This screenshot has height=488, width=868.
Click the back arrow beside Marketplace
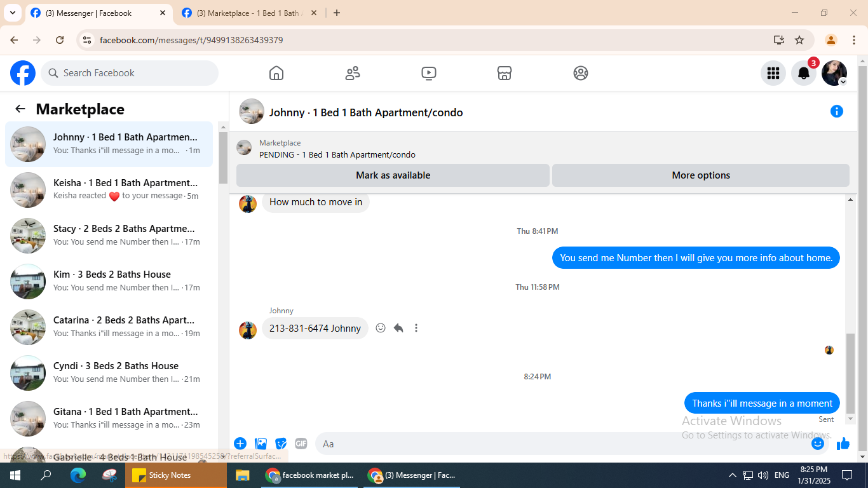[20, 109]
